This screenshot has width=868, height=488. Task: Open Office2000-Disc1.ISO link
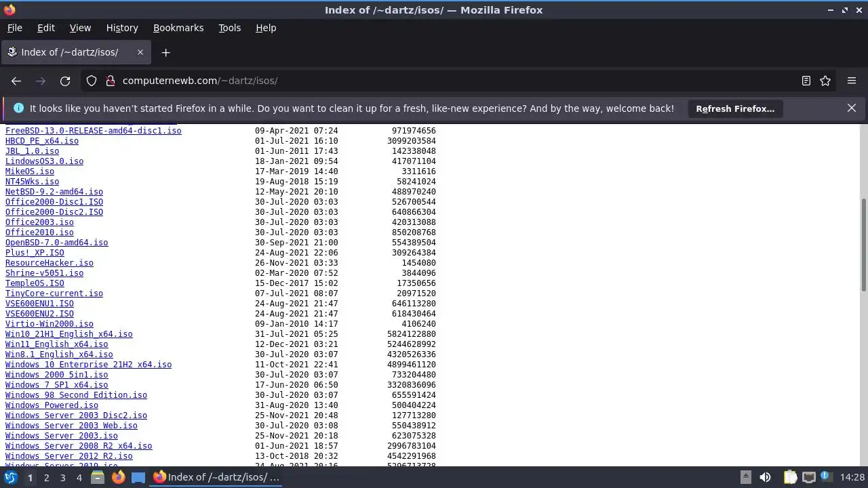(x=54, y=202)
